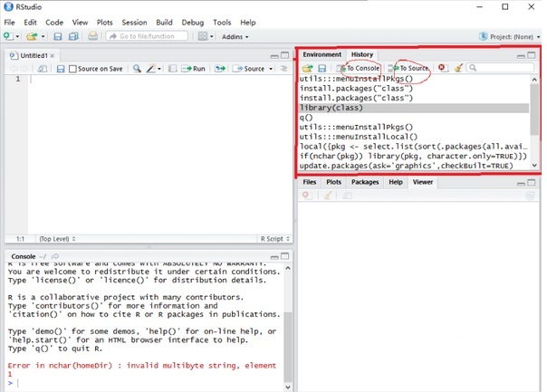
Task: Send selected history To Console
Action: tap(360, 68)
